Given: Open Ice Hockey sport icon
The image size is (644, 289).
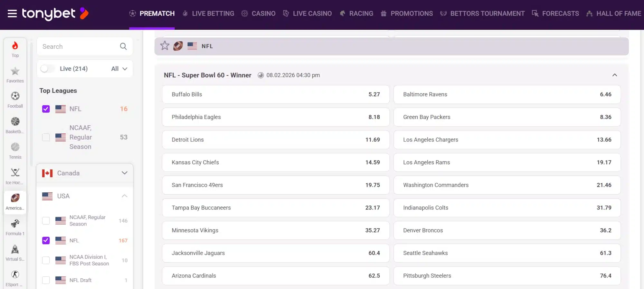Looking at the screenshot, I should tap(15, 176).
